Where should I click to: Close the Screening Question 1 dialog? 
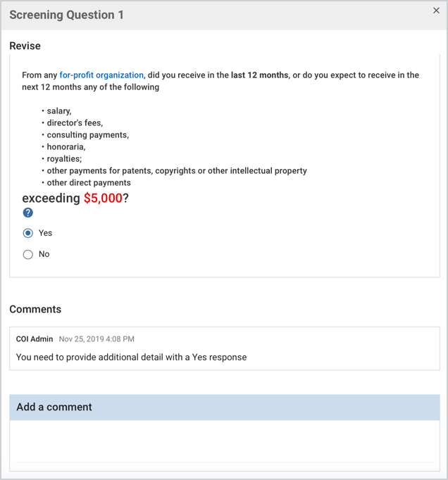point(436,11)
